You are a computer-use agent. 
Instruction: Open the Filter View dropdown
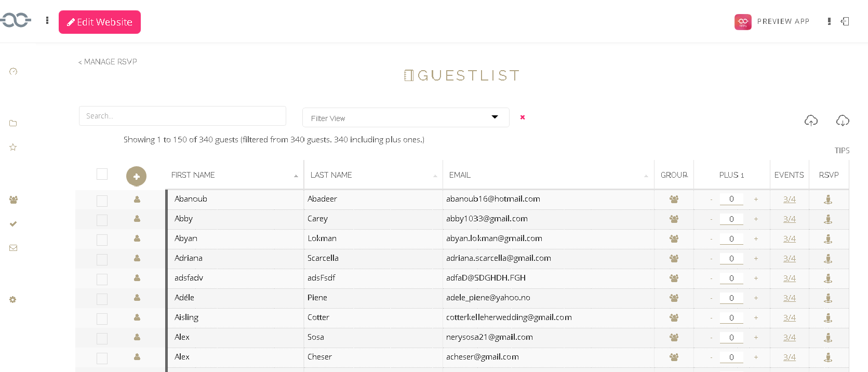click(x=405, y=118)
